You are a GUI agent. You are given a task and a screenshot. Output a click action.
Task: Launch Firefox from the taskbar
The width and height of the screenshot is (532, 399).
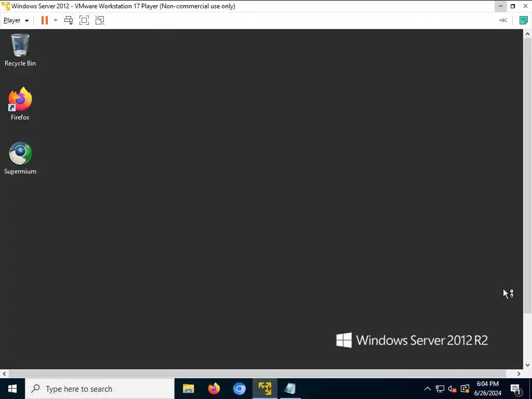pyautogui.click(x=214, y=389)
